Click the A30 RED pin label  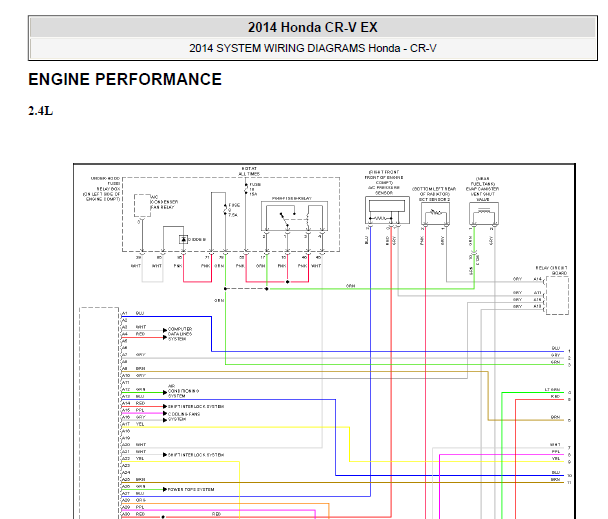point(133,514)
